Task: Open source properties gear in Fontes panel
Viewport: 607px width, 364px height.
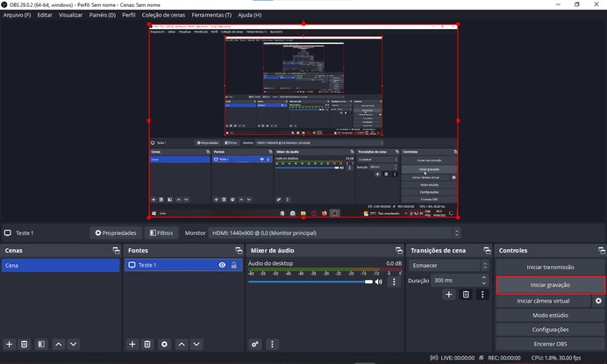Action: coord(164,344)
